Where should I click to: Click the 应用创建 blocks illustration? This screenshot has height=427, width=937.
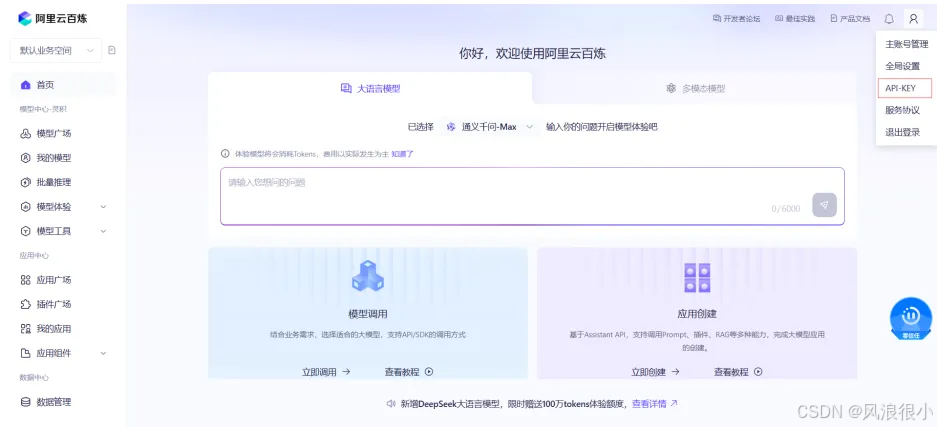coord(697,278)
